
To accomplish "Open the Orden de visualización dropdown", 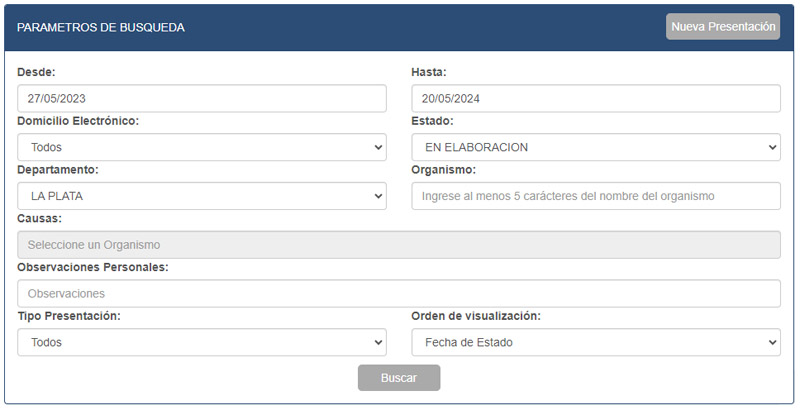I will 595,342.
